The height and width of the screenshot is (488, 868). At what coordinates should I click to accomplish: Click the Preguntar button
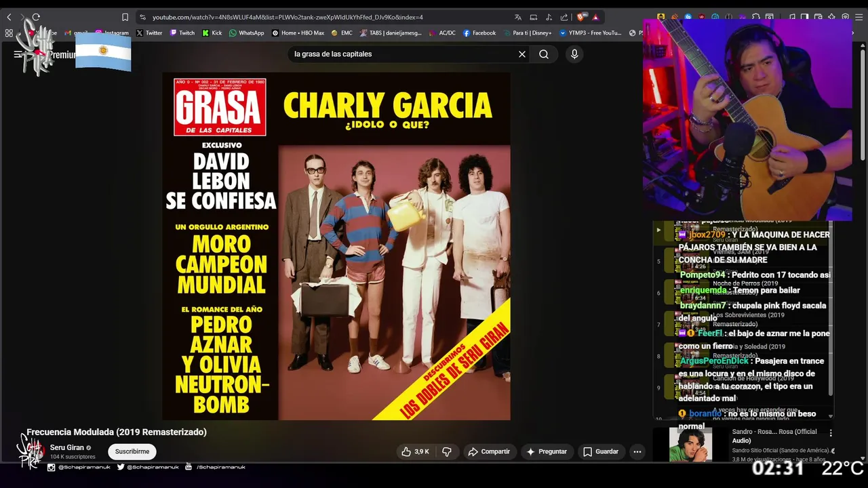(x=547, y=451)
